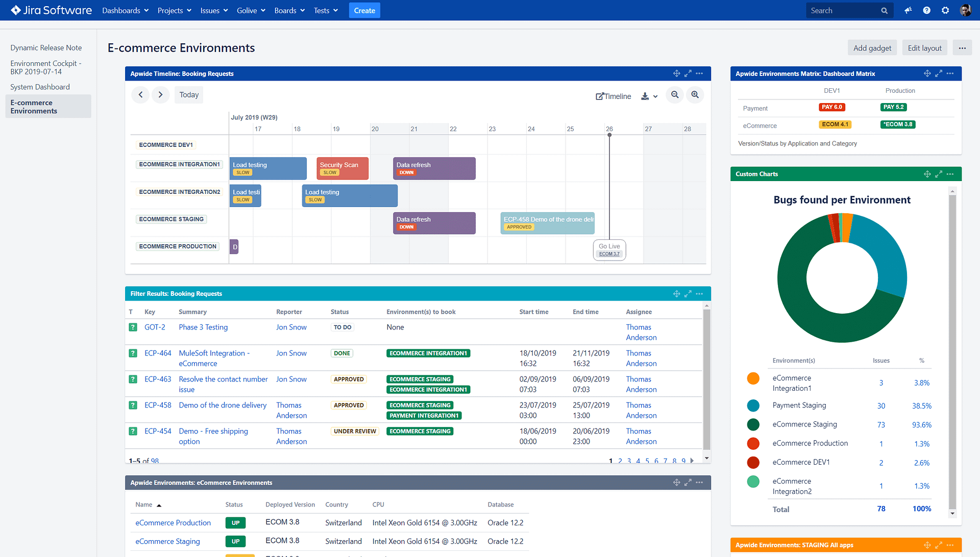
Task: Click your profile avatar in the top right
Action: click(966, 10)
